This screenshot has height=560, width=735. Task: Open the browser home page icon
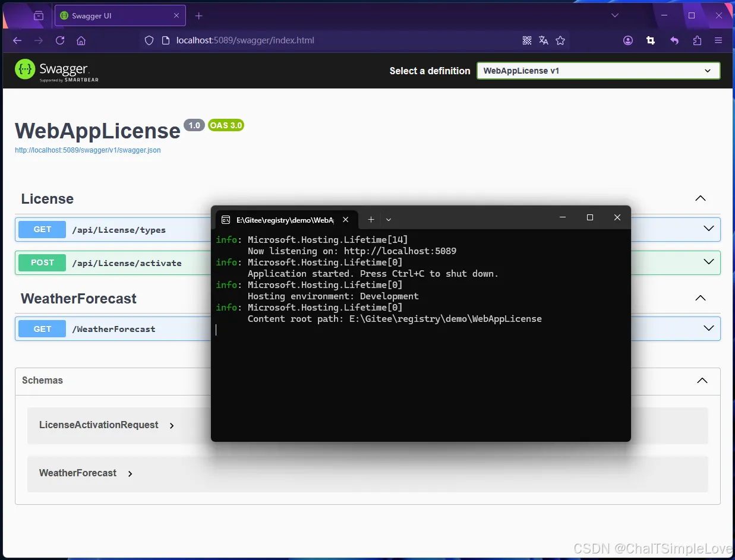click(81, 40)
